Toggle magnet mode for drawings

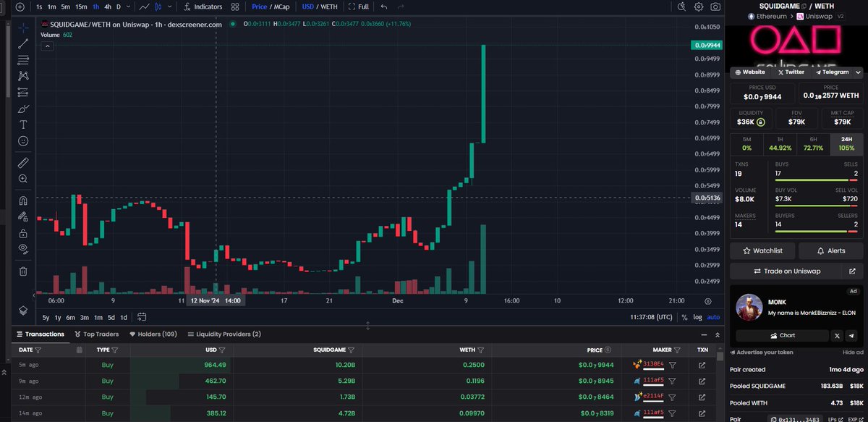pyautogui.click(x=23, y=201)
